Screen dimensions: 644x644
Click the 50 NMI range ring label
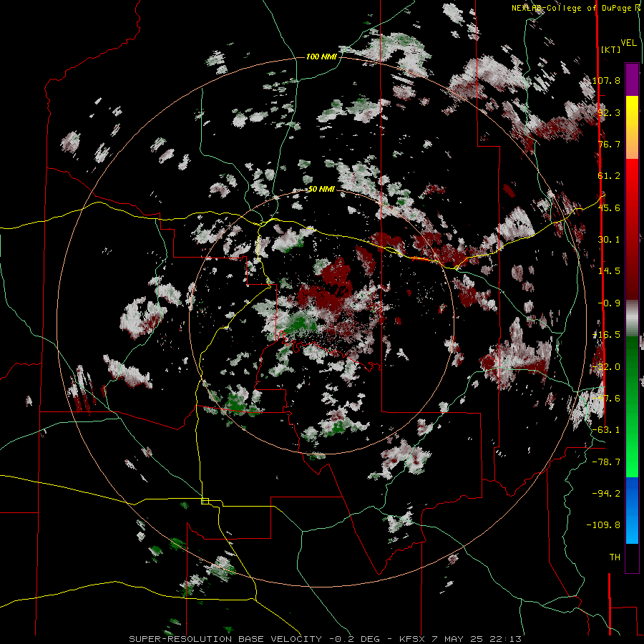click(321, 189)
